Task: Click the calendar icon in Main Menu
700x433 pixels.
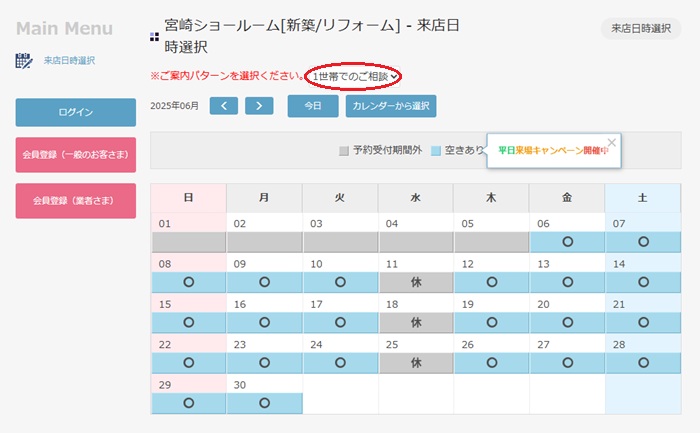Action: click(24, 61)
